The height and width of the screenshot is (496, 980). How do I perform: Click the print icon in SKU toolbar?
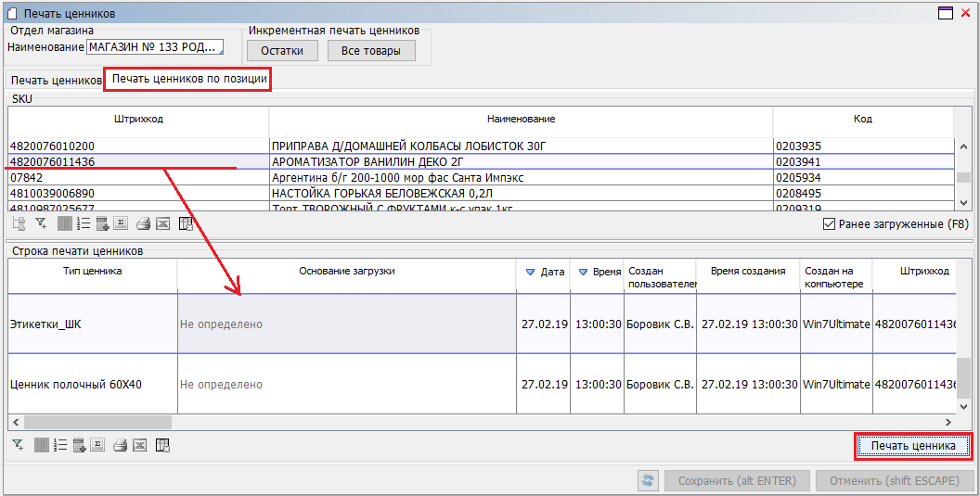pyautogui.click(x=143, y=223)
